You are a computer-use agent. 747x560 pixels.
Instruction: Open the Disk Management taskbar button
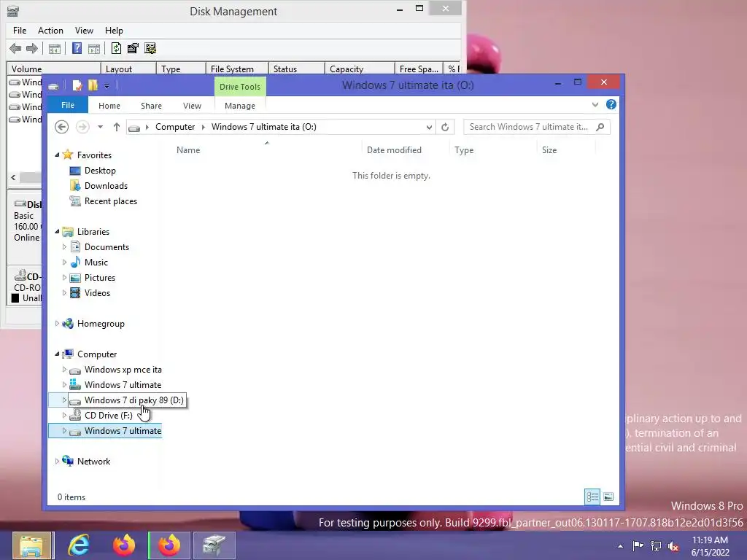(214, 545)
